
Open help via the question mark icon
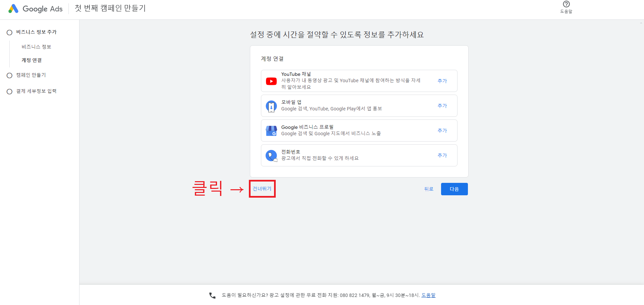pyautogui.click(x=566, y=4)
